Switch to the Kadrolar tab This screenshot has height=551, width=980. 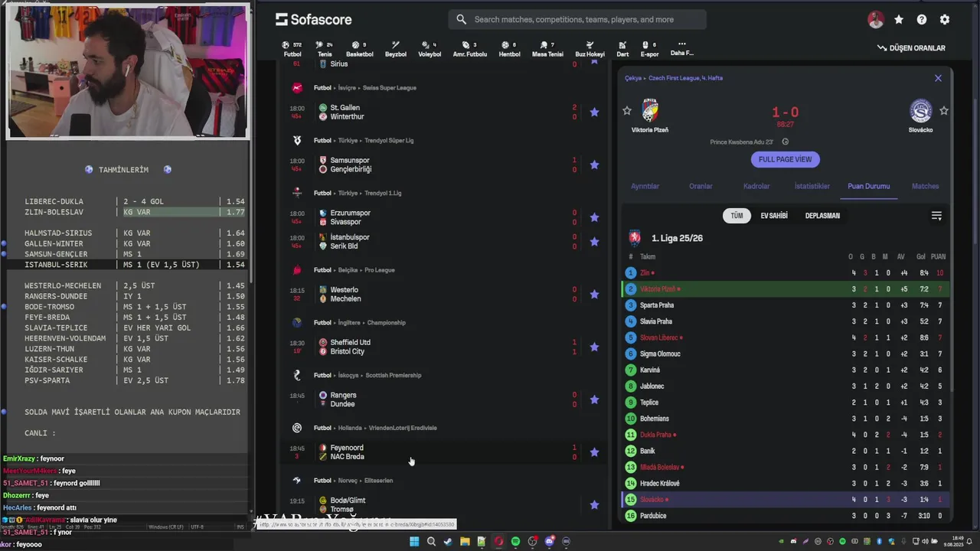click(x=756, y=186)
